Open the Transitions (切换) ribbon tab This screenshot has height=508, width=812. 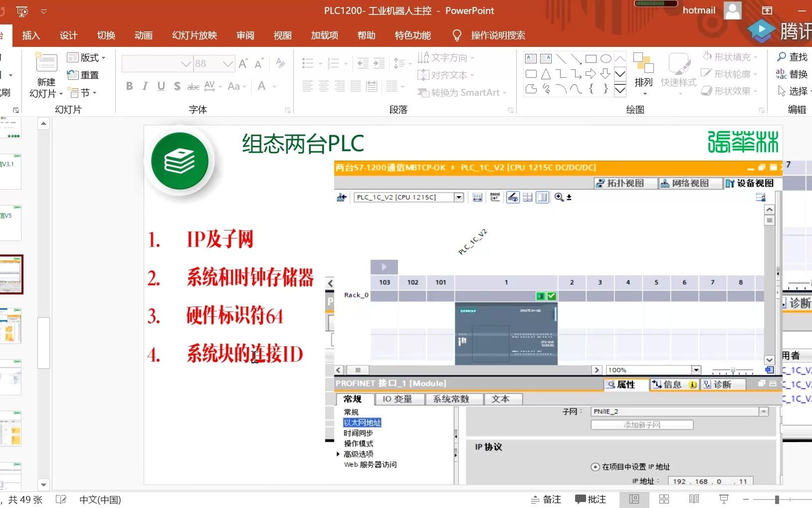click(x=106, y=35)
